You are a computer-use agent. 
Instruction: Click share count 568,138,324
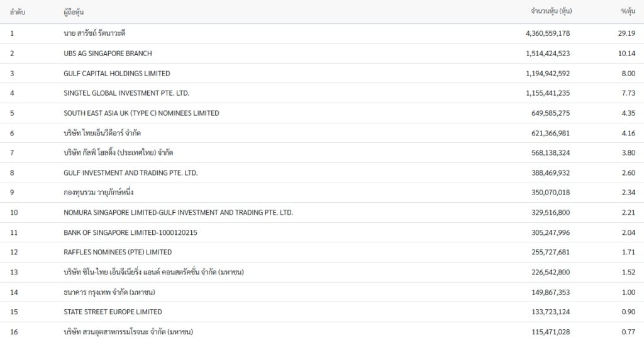[x=550, y=153]
